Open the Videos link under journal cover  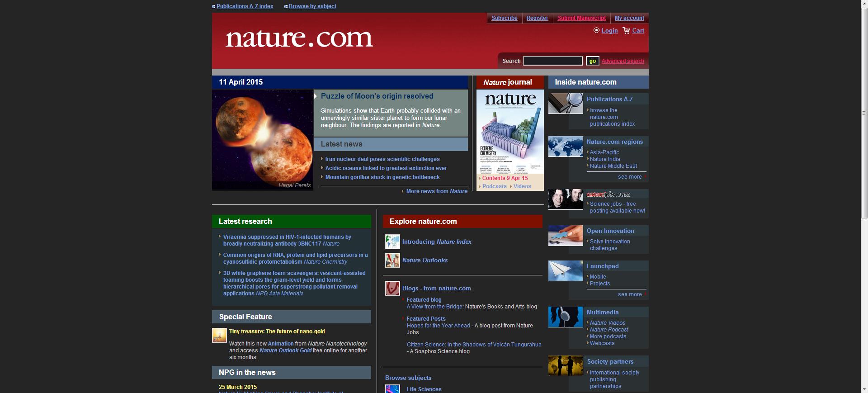pos(522,186)
